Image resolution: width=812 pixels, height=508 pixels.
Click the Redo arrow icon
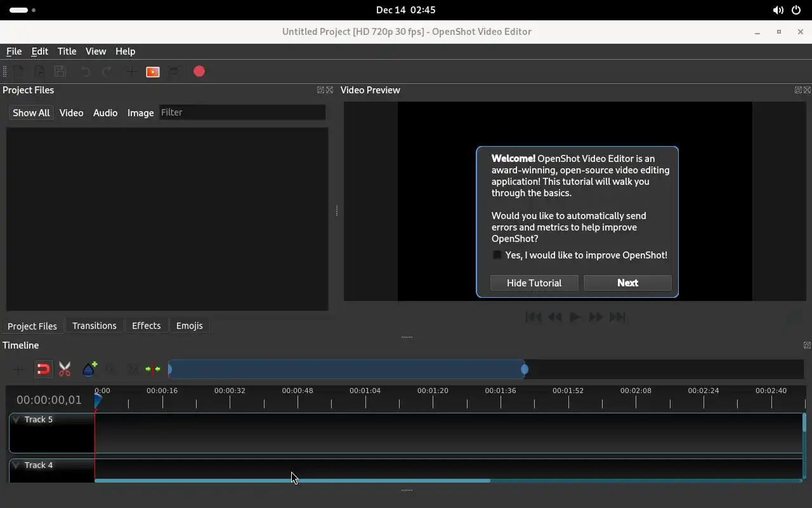pos(107,72)
